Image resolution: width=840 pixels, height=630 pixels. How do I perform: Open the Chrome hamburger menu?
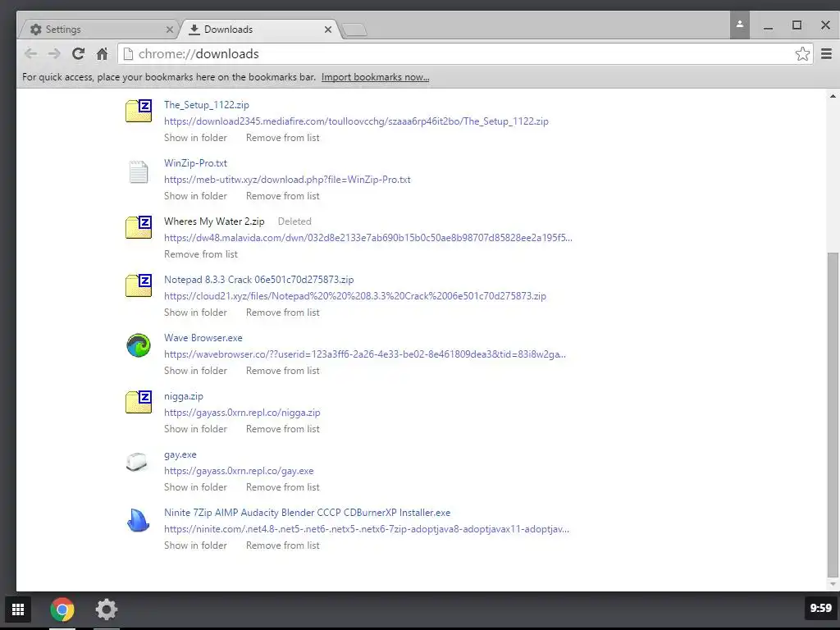click(x=826, y=53)
